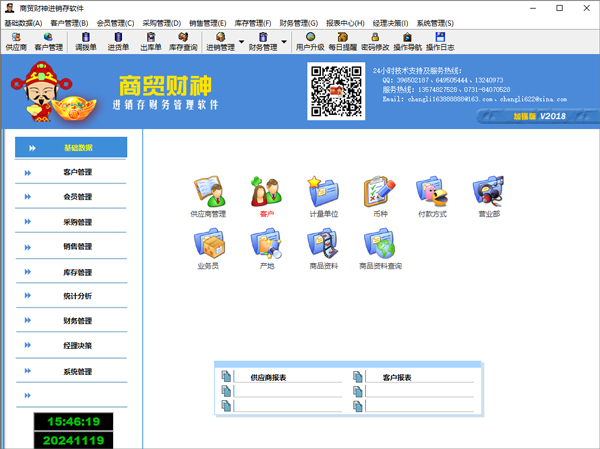Viewport: 600px width, 449px height.
Task: Open 操作日志 from the toolbar
Action: (x=440, y=42)
